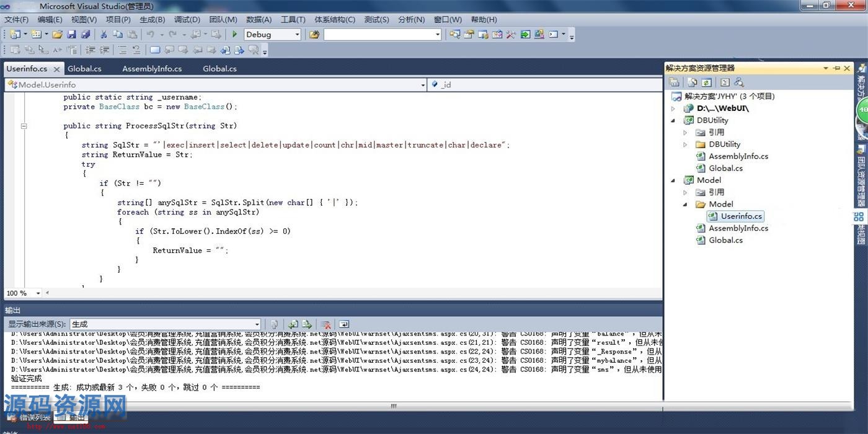
Task: Select AssemblyInfo.cs under DBUtility project
Action: 738,156
